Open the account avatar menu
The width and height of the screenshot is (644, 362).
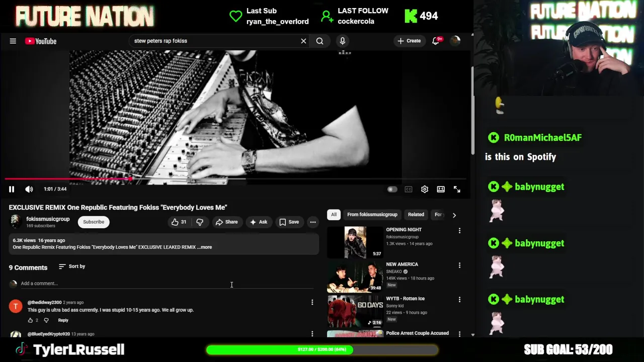(x=455, y=41)
